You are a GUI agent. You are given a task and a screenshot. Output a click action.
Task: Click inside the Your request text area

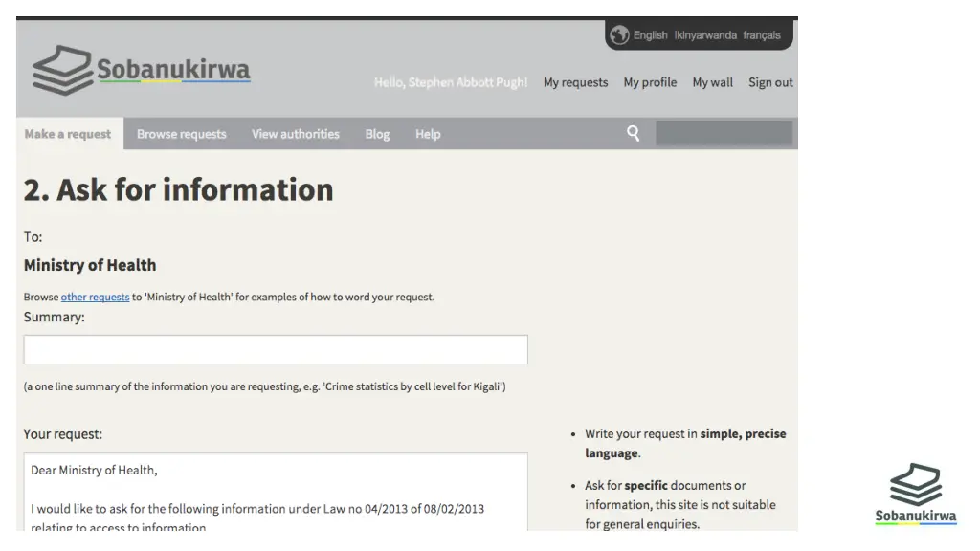(276, 493)
